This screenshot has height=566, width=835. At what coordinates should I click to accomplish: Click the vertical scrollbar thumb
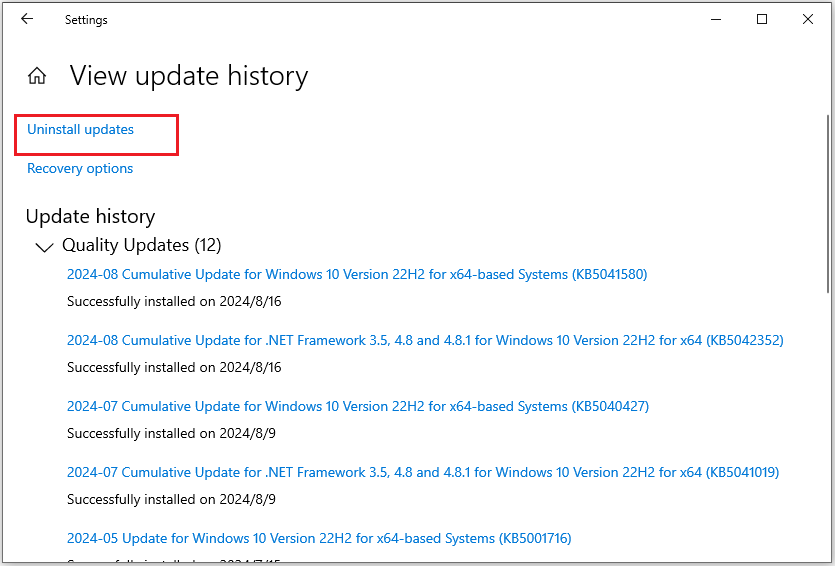click(827, 200)
